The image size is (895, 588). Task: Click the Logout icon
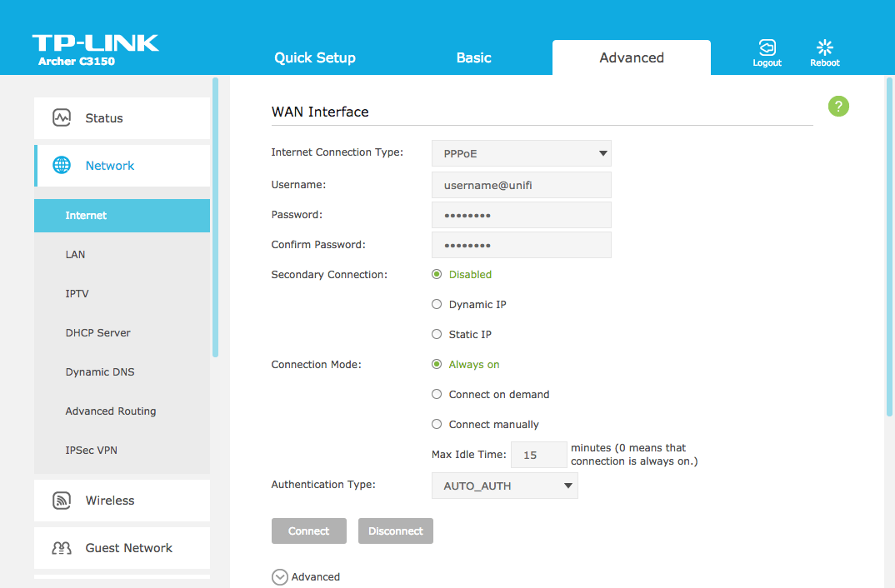click(767, 47)
